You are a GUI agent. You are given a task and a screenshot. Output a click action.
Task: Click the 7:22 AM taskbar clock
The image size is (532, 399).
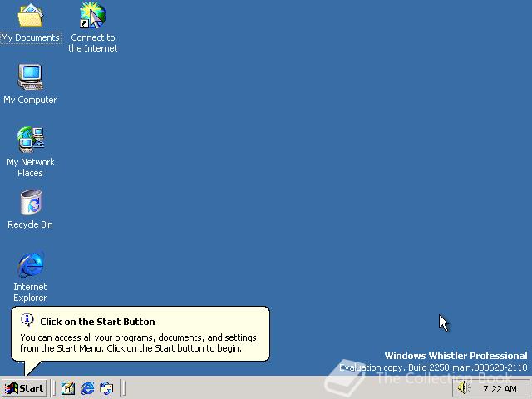coord(500,389)
